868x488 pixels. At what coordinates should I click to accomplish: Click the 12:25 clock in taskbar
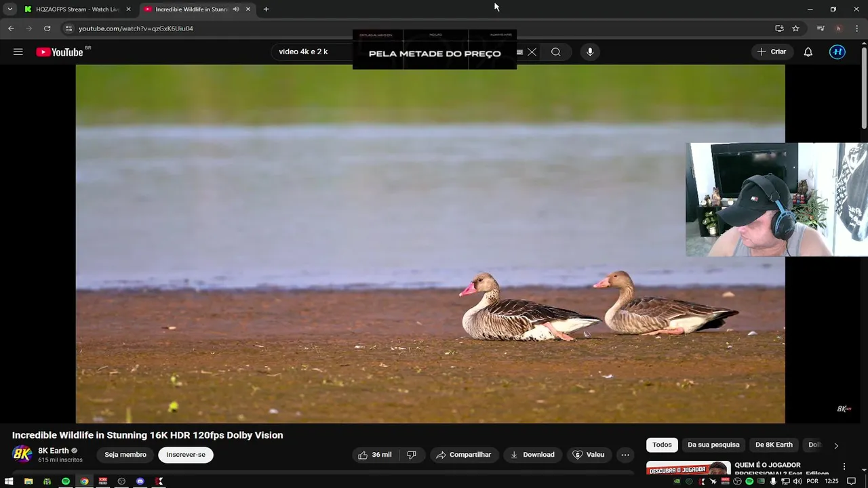click(831, 481)
